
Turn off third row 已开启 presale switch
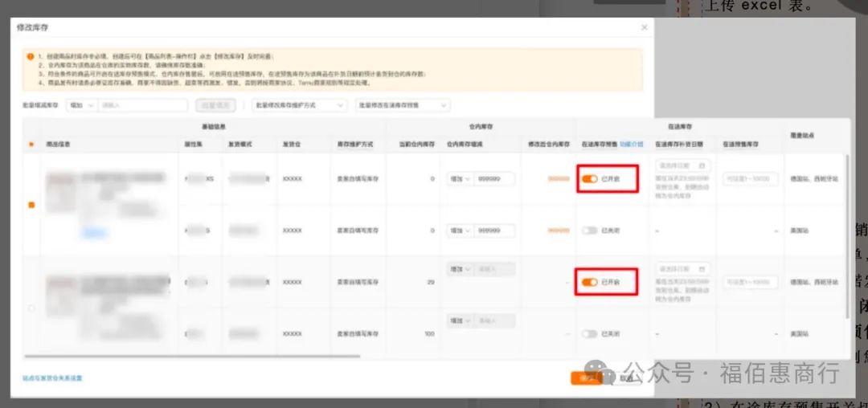[590, 283]
